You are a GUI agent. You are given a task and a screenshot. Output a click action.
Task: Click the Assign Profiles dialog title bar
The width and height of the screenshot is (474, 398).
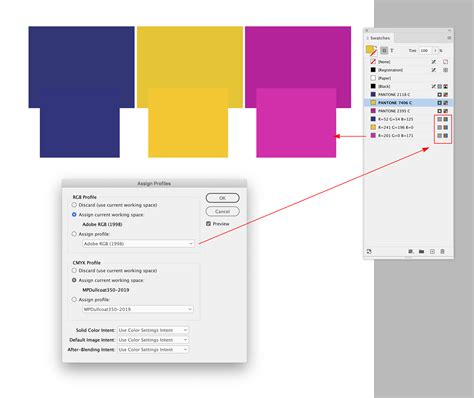tap(154, 183)
